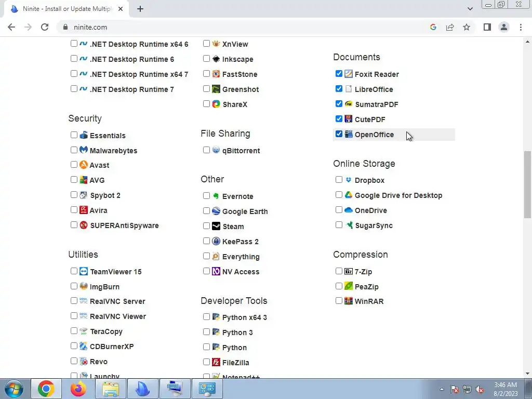Open the Windows Start menu

tap(14, 389)
